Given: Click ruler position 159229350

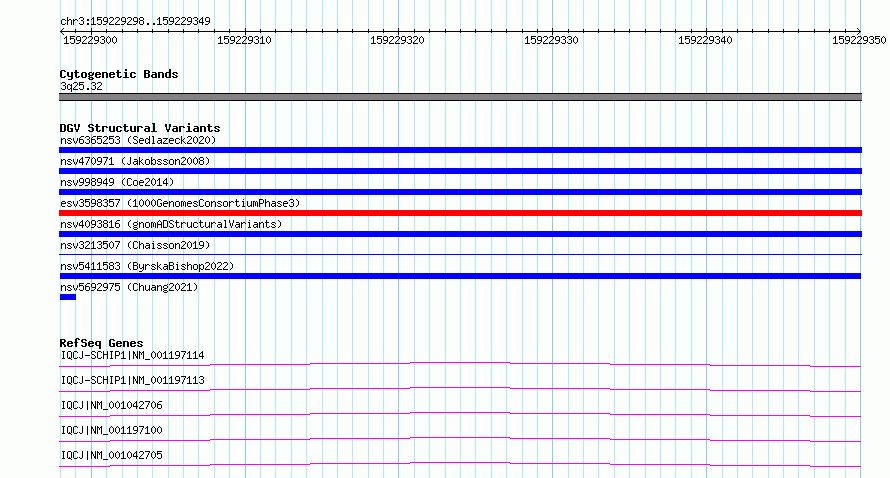Looking at the screenshot, I should coord(859,40).
